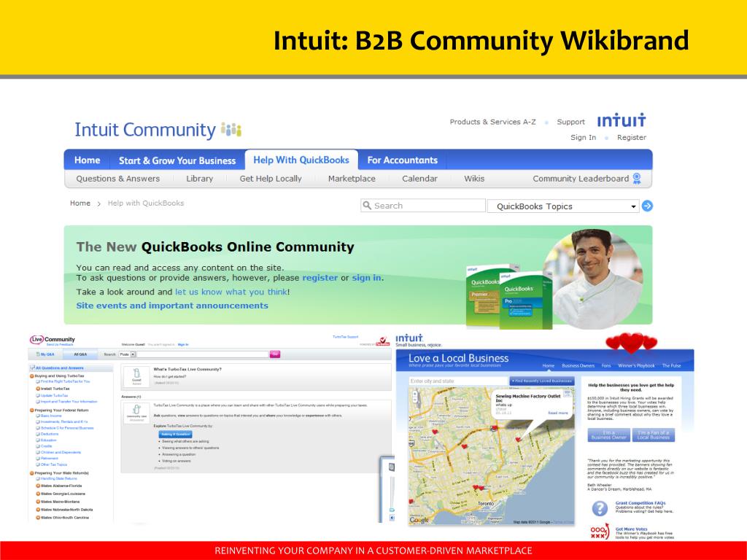Viewport: 747px width, 560px height.
Task: Select the All Q&A tab in Live Community
Action: [x=80, y=354]
